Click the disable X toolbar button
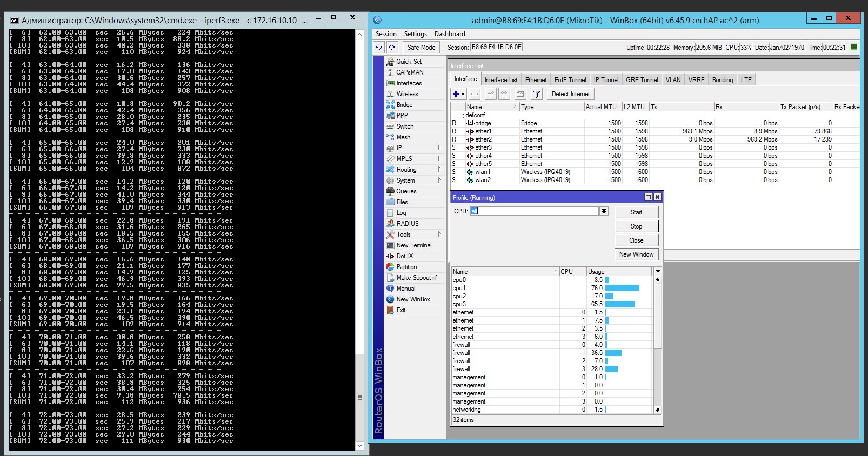Screen dimensions: 868x456 click(x=504, y=94)
